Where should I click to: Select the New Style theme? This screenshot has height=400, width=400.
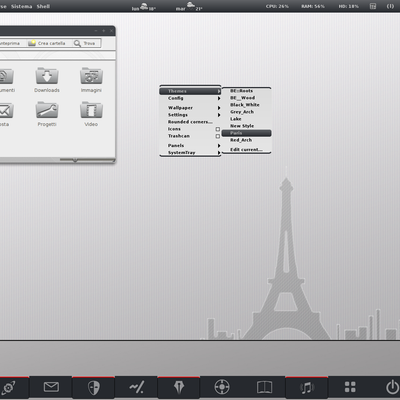click(x=246, y=126)
